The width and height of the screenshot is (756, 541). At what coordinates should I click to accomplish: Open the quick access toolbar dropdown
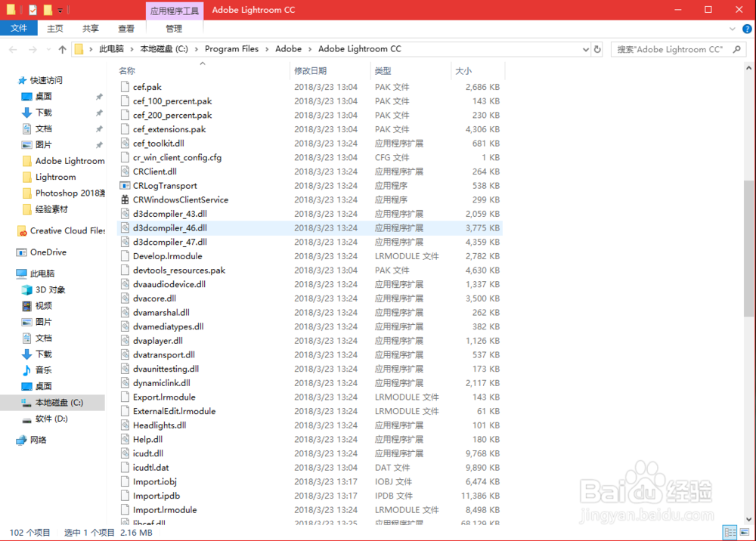[x=60, y=10]
